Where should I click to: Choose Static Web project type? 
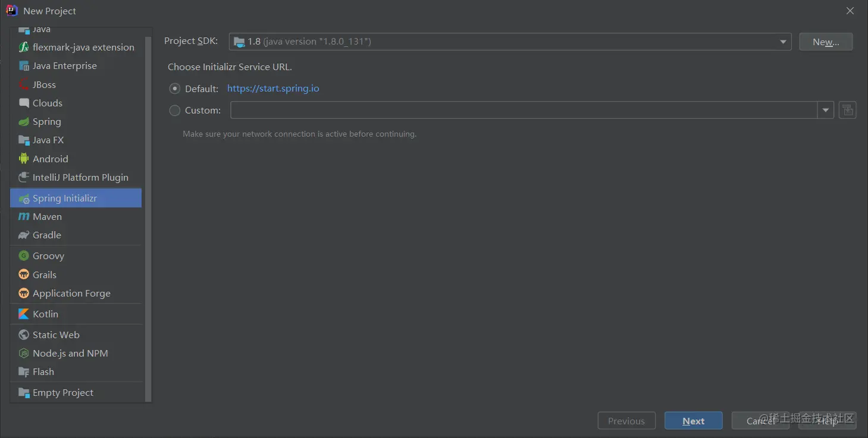coord(76,335)
